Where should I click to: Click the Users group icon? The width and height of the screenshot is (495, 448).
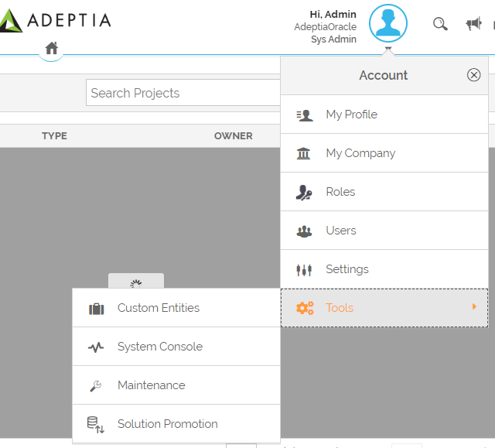[x=304, y=231]
